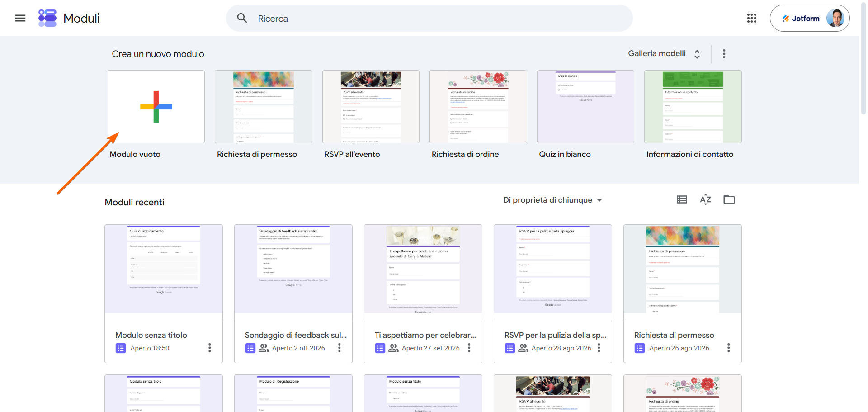Open options for Richiesta di permesso recent form
Screen dimensions: 868x412
[728, 348]
